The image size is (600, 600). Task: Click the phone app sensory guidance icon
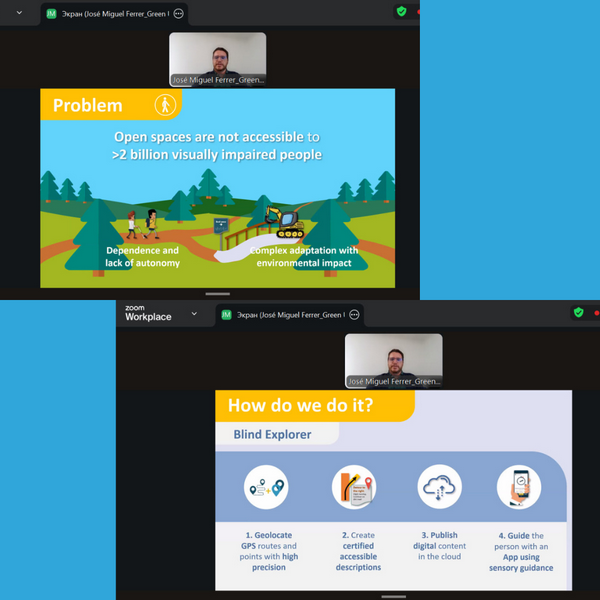click(x=518, y=488)
